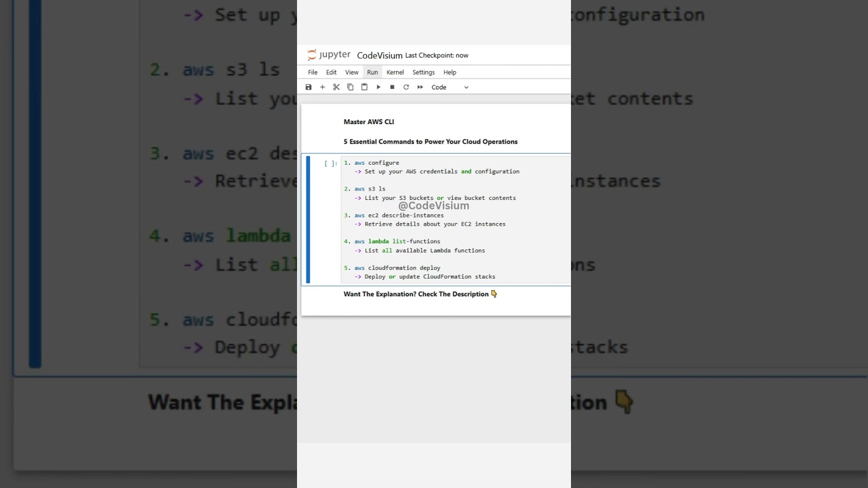868x488 pixels.
Task: Click the line Retrieve details about EC2 instances
Action: pyautogui.click(x=430, y=224)
